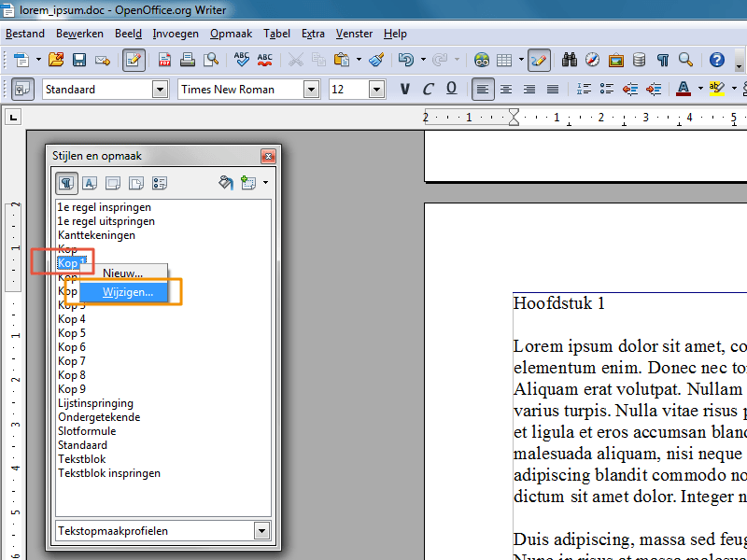Switch to Character Styles in Stijlen panel
The width and height of the screenshot is (747, 560).
point(90,183)
